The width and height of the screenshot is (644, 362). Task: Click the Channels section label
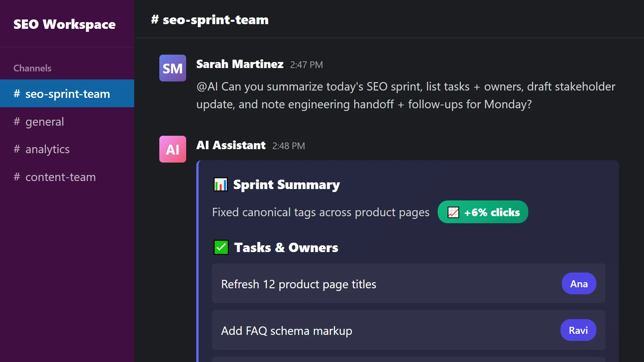[x=32, y=68]
